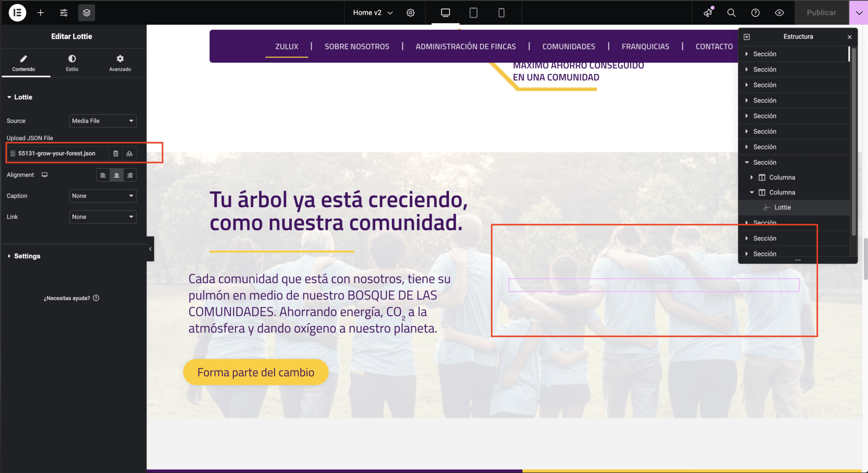
Task: Delete the uploaded JSON file
Action: [116, 153]
